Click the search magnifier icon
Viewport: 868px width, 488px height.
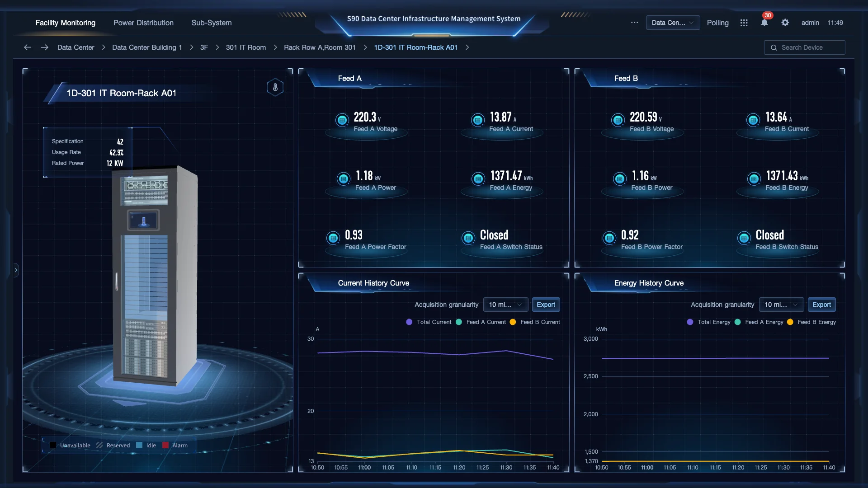point(774,47)
